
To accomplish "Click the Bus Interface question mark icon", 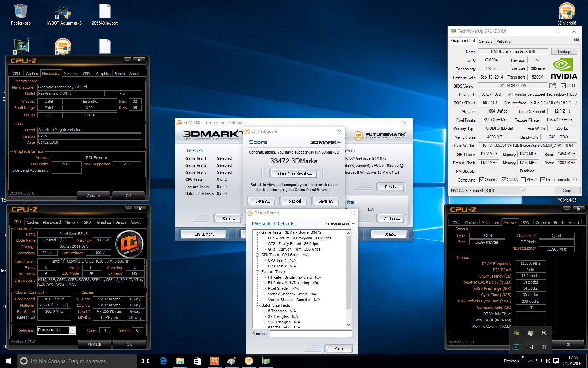I will point(576,103).
